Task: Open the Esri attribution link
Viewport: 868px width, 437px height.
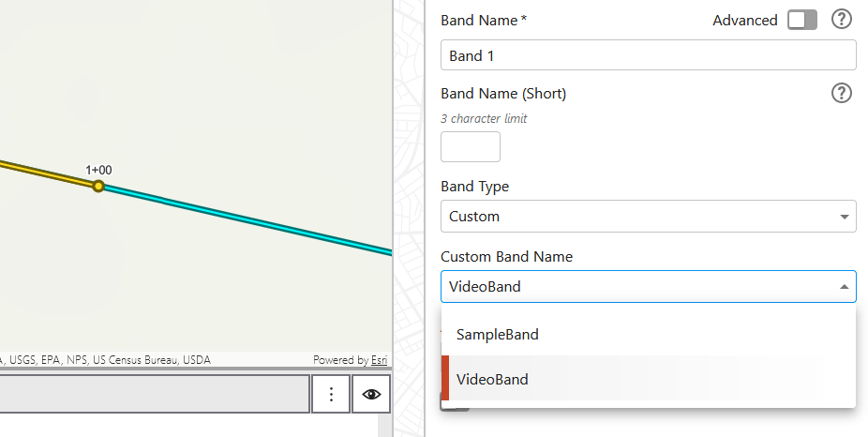Action: tap(379, 360)
